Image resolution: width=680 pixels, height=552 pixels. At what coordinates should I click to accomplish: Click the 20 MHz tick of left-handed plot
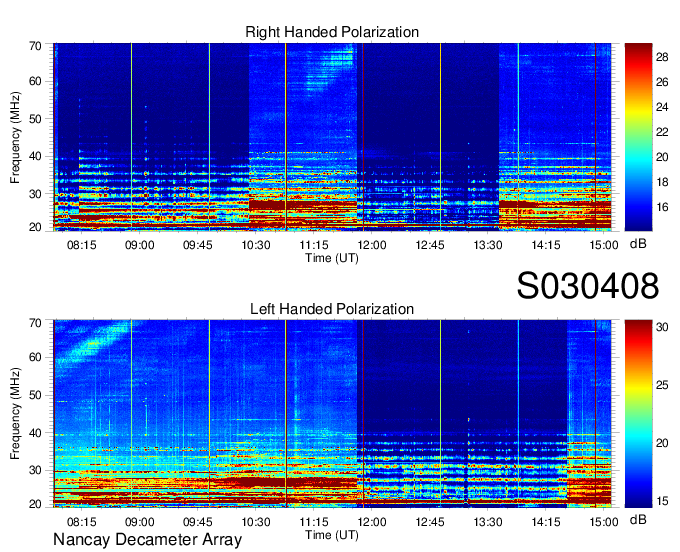[x=36, y=504]
